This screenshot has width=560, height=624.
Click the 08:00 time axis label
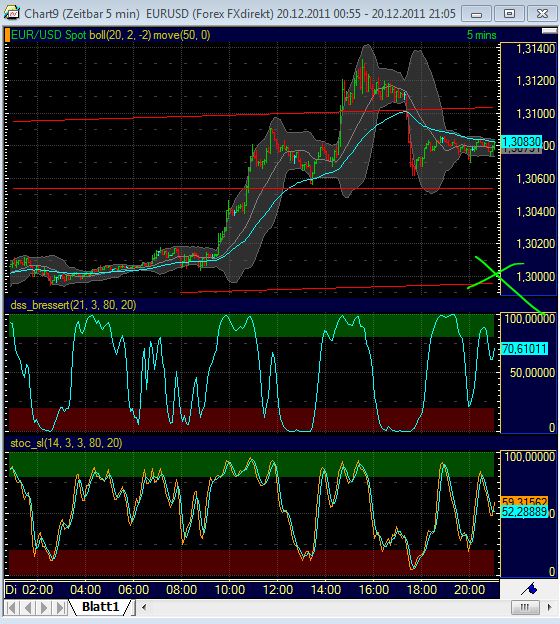[181, 589]
